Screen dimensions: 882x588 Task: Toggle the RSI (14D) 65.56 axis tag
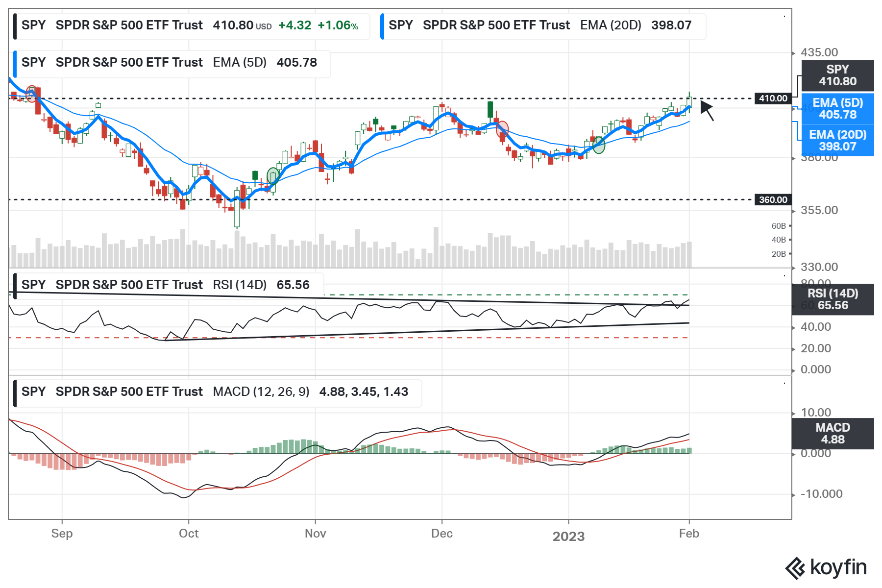833,299
